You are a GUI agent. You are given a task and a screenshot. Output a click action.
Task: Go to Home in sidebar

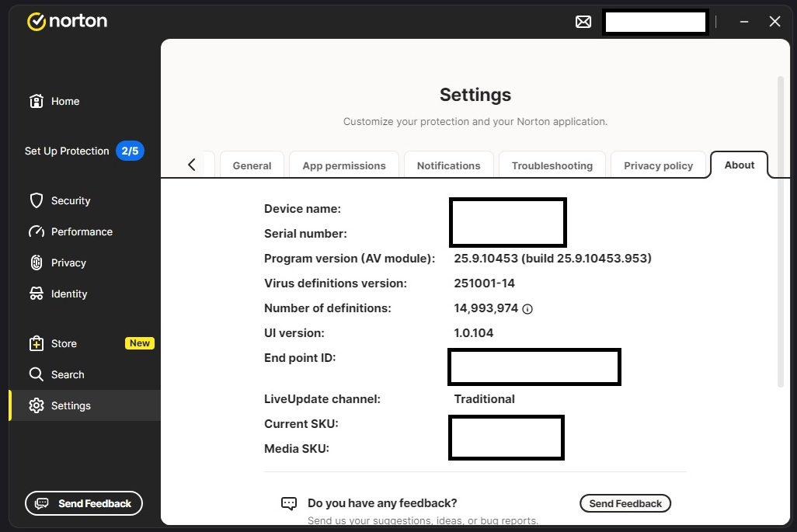[65, 101]
